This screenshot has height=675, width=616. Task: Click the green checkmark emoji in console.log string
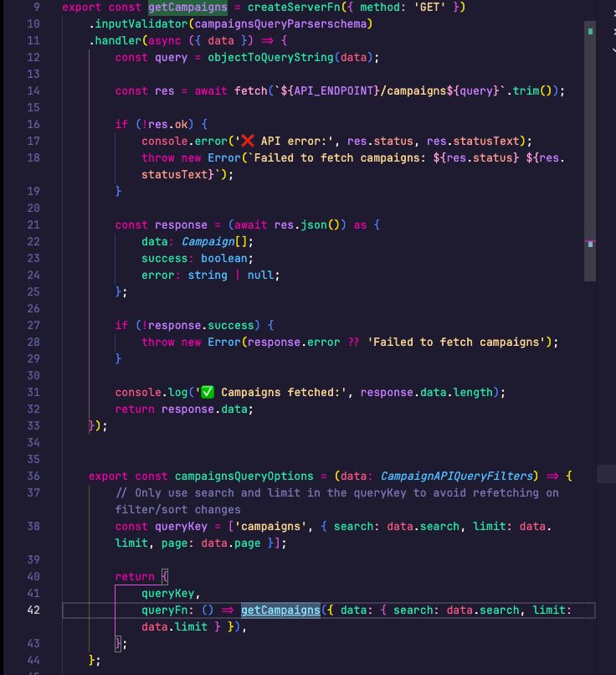click(x=208, y=392)
